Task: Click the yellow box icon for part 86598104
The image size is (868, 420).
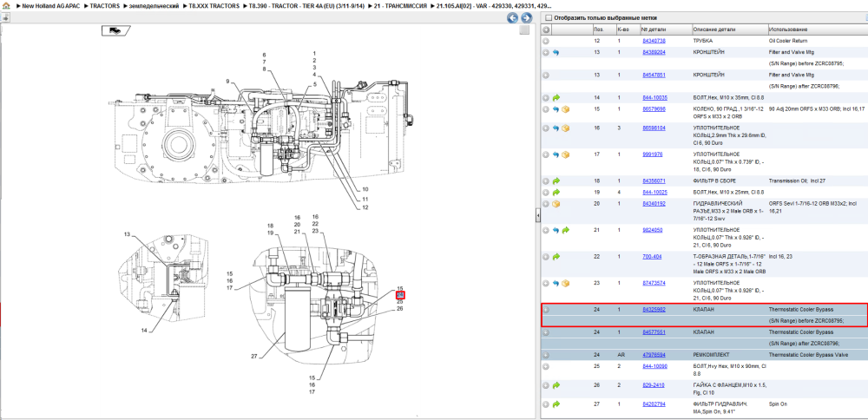Action: [x=565, y=128]
